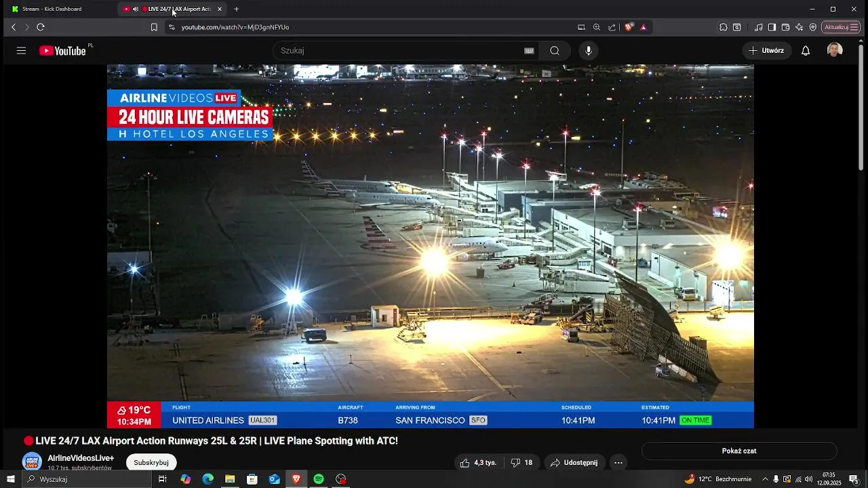Toggle the browser sidebar panel icon
The height and width of the screenshot is (488, 868).
[x=772, y=27]
